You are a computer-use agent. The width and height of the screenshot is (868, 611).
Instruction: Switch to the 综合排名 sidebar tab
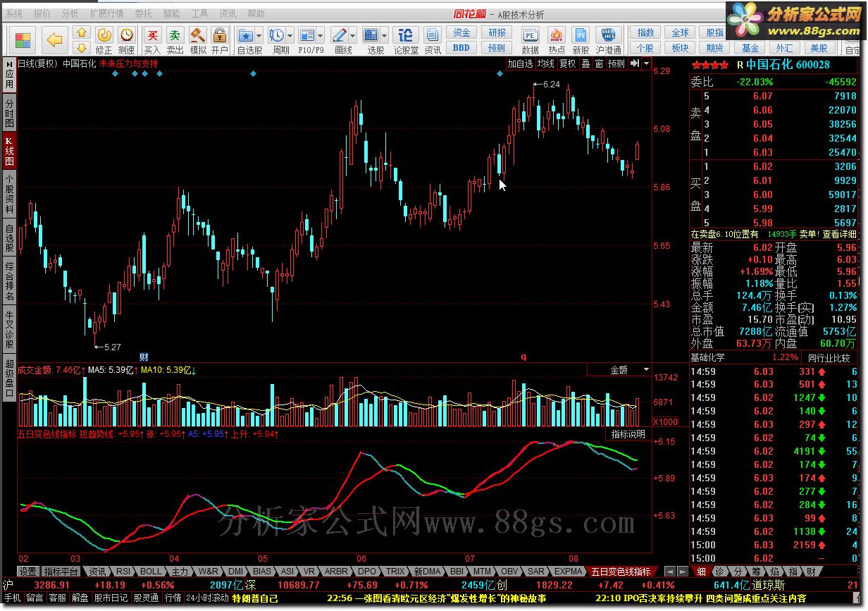click(9, 281)
